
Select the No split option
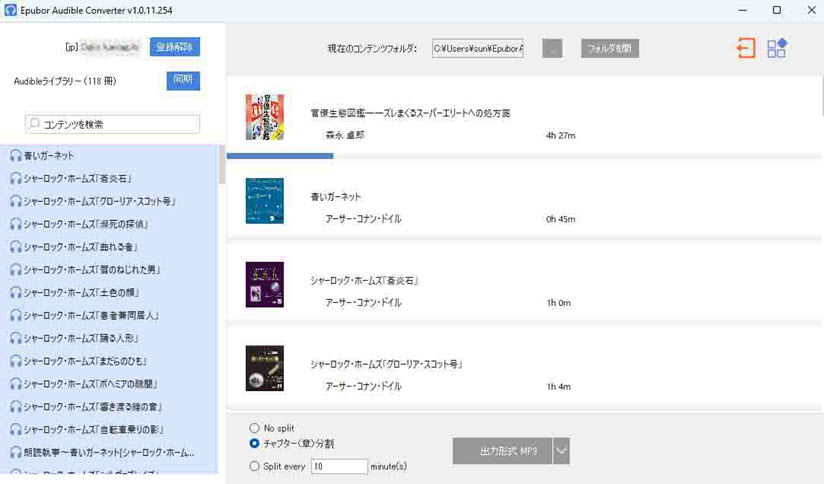[x=255, y=428]
